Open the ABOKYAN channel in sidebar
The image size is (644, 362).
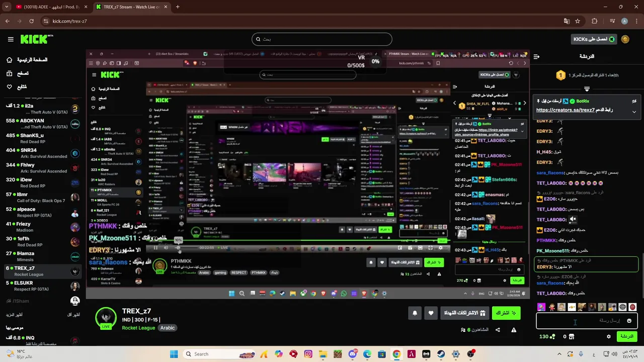coord(42,124)
